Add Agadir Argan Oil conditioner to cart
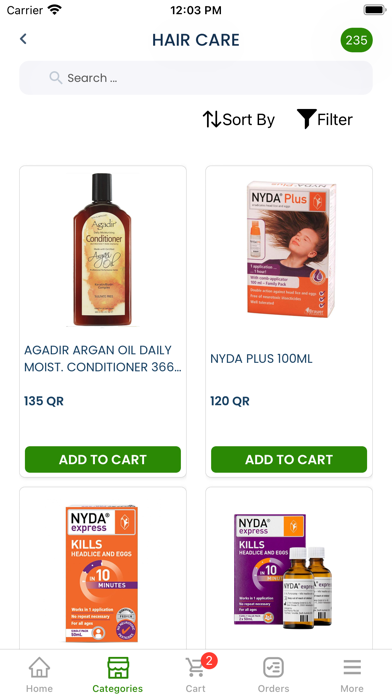The image size is (392, 696). pos(103,459)
